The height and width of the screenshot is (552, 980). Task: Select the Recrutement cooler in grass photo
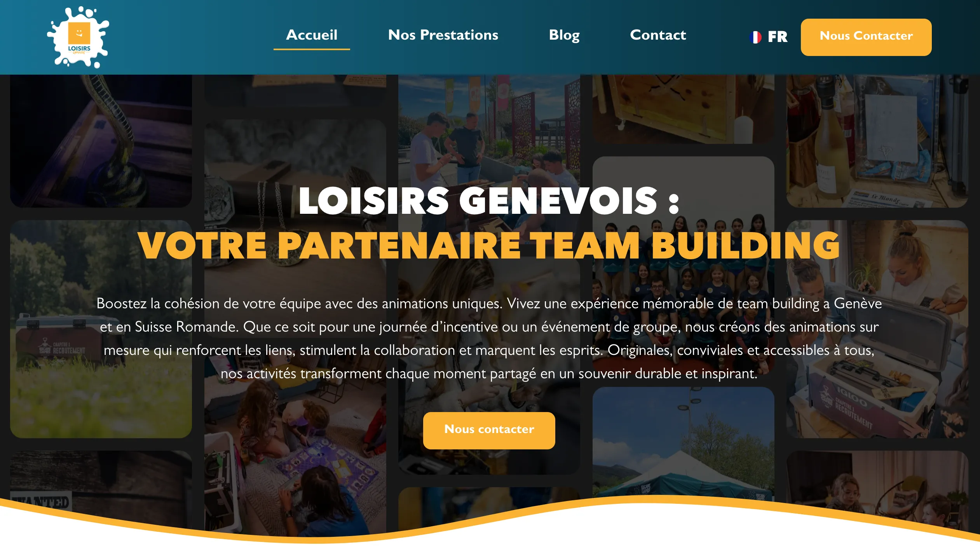pyautogui.click(x=101, y=329)
